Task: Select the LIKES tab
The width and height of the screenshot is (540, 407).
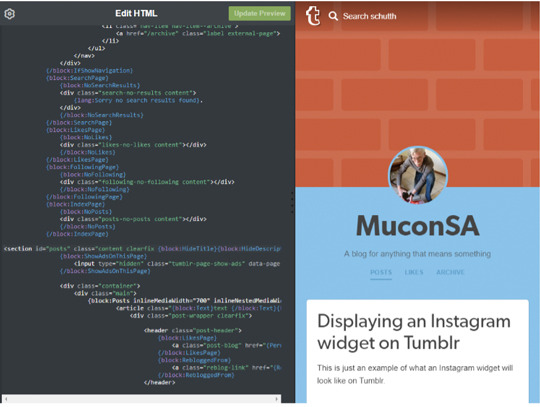Action: point(414,272)
